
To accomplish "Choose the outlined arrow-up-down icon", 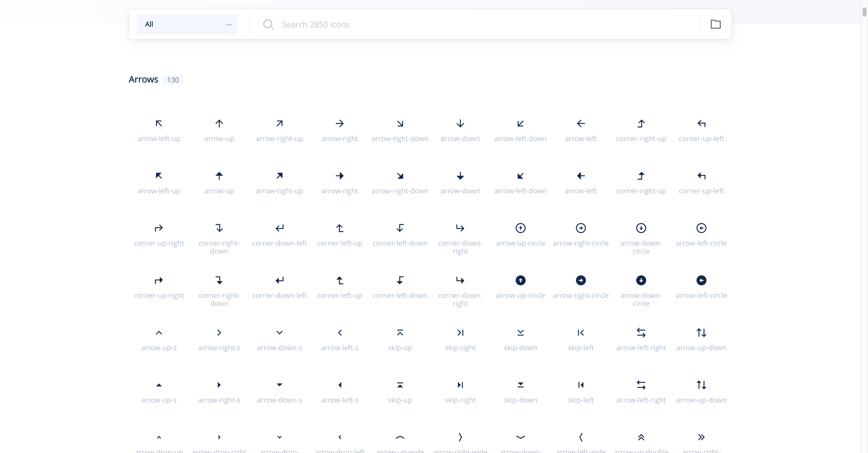I will pos(701,333).
